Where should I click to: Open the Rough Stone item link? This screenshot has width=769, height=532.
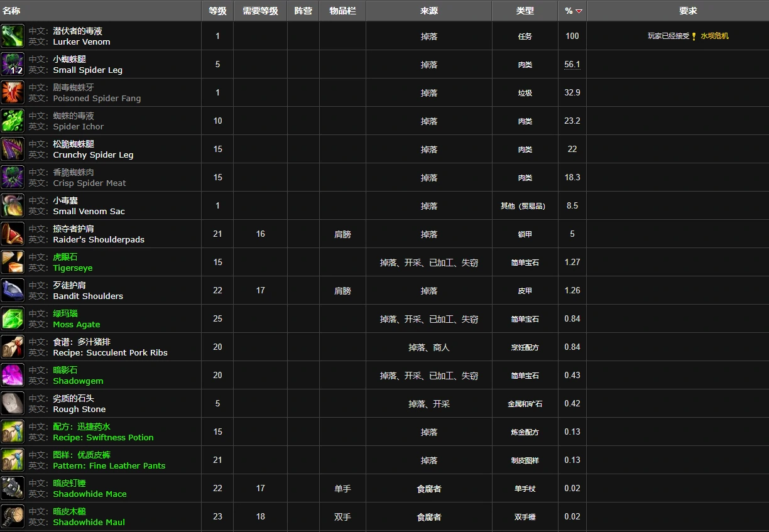(79, 410)
